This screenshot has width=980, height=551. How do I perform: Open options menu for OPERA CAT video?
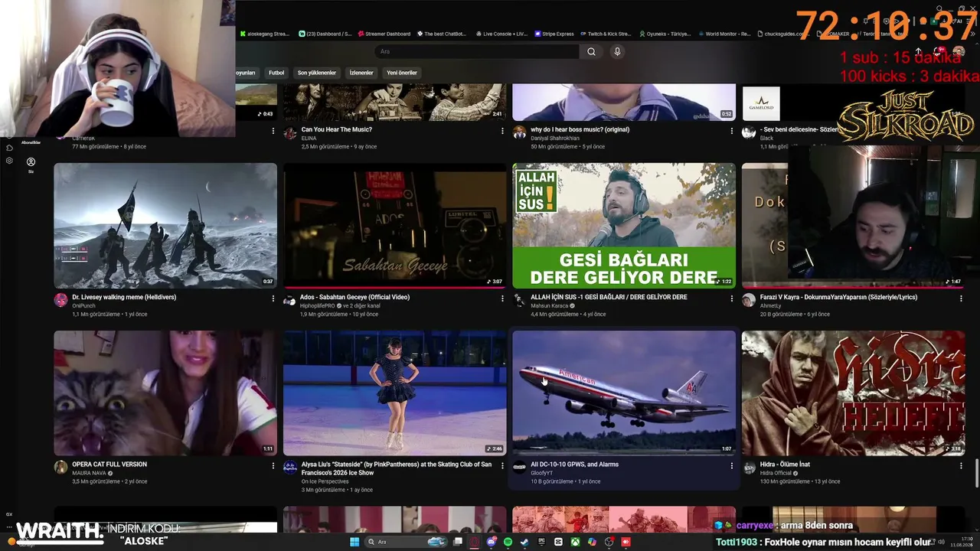tap(273, 465)
